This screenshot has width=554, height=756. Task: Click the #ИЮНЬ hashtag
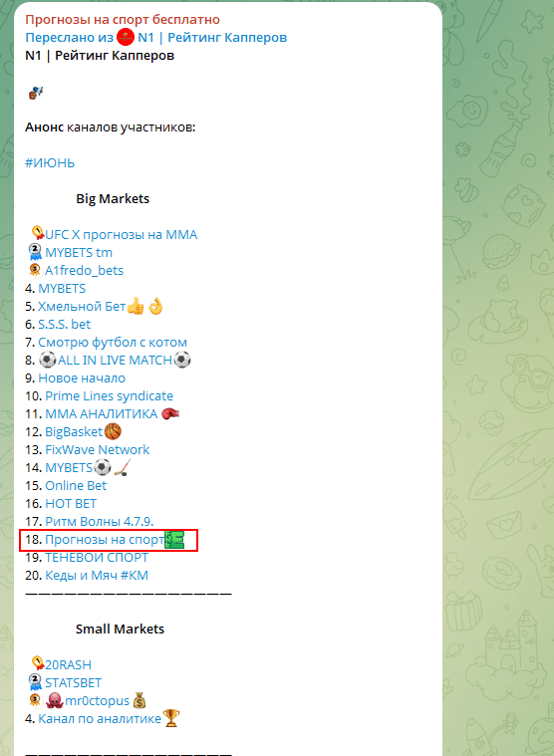(x=50, y=163)
